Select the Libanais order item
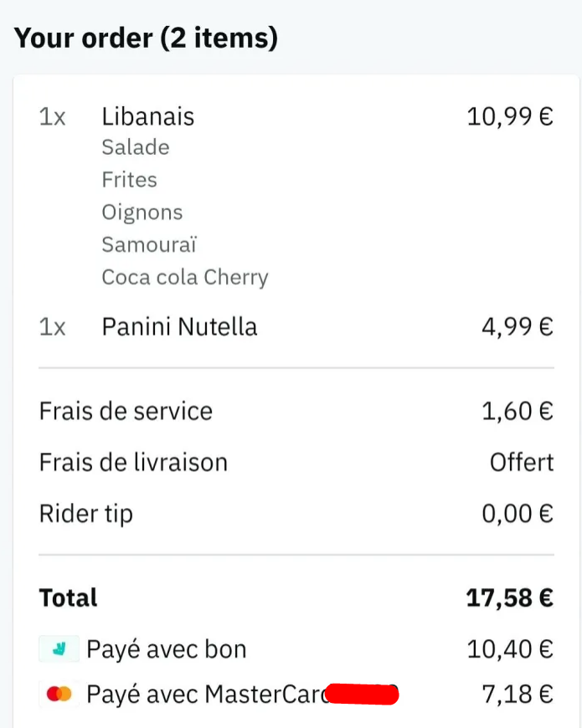 click(x=147, y=116)
